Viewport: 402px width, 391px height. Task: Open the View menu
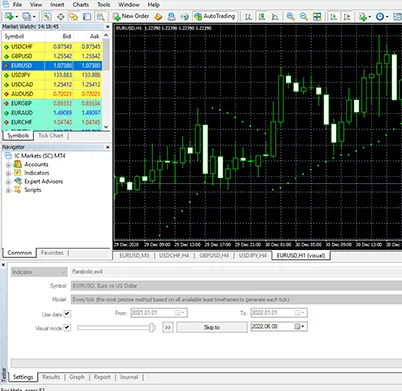point(36,5)
